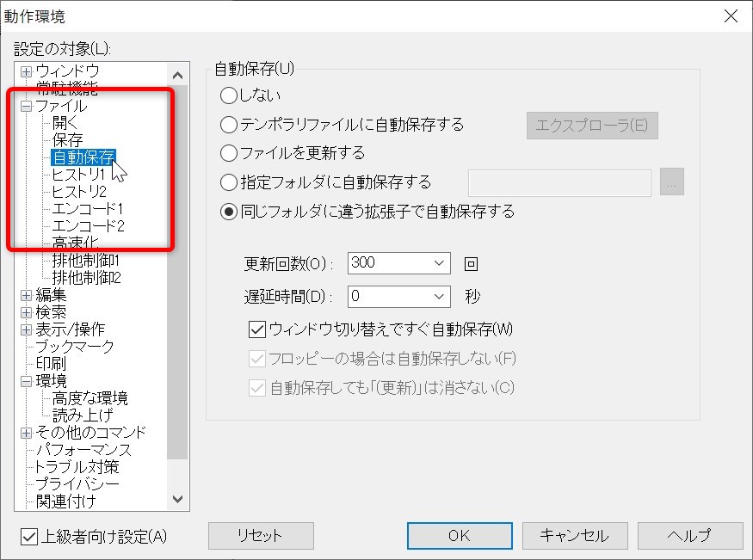Select パフォーマンス in the tree
This screenshot has height=560, width=753.
tap(83, 450)
